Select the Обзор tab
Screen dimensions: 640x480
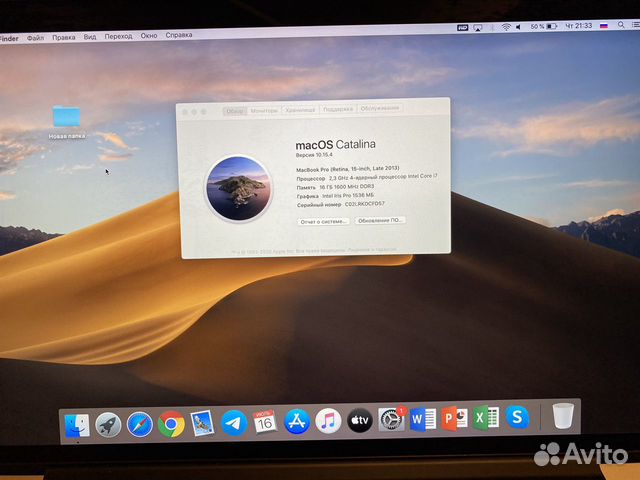point(235,111)
